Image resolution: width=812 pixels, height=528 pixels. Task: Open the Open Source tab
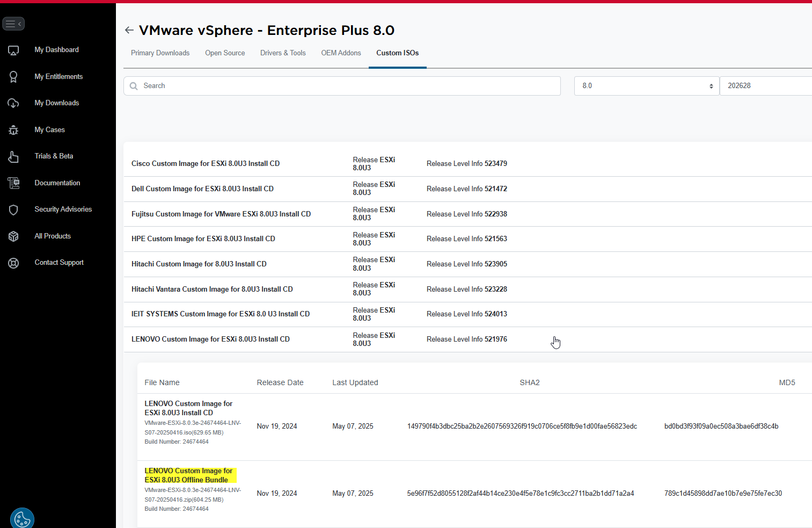(225, 53)
